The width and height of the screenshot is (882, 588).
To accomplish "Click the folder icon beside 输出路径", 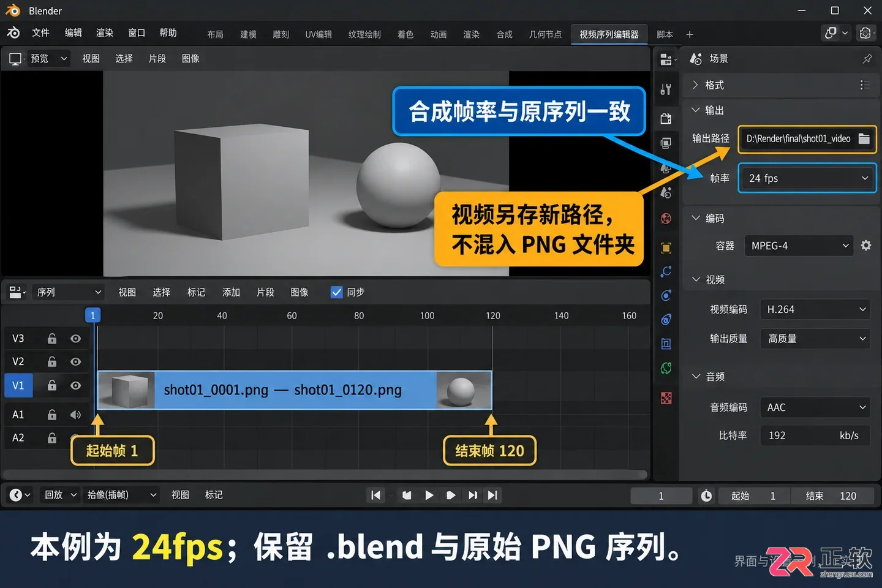I will [x=864, y=138].
